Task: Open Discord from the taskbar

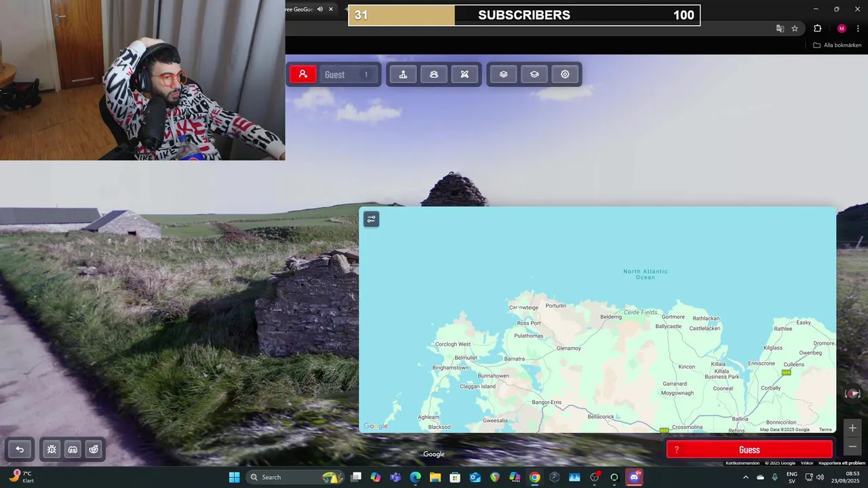Action: [x=634, y=477]
